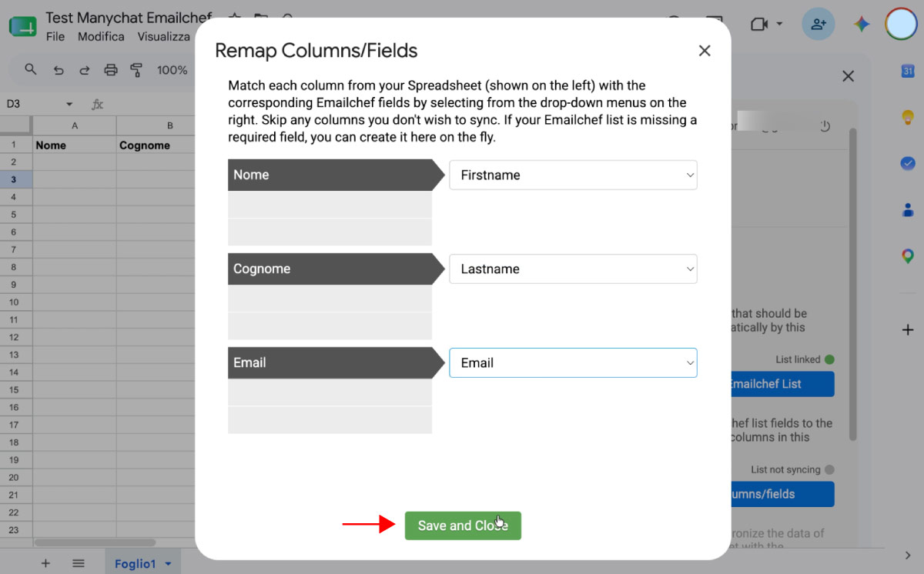924x574 pixels.
Task: Click the redo arrow icon
Action: click(x=85, y=70)
